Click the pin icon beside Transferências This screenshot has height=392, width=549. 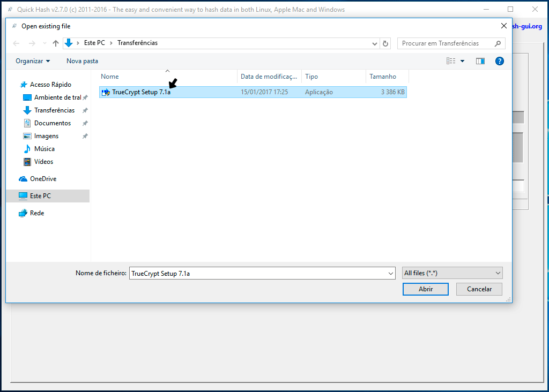pos(85,110)
